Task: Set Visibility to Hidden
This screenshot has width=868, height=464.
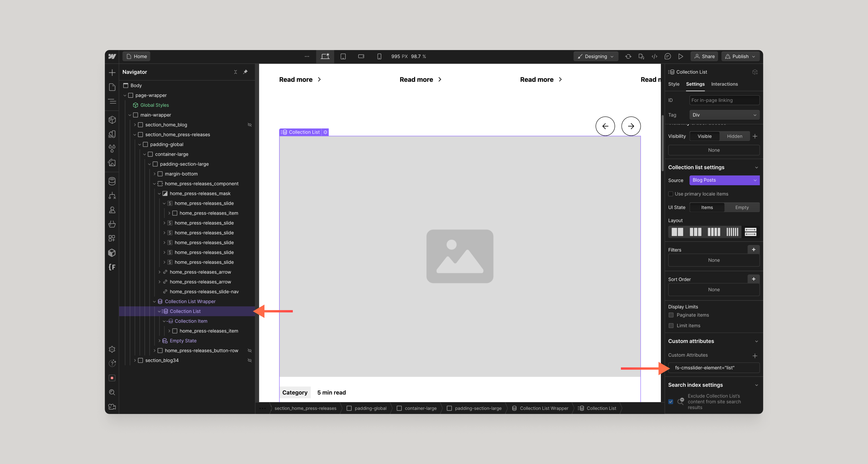Action: [734, 136]
